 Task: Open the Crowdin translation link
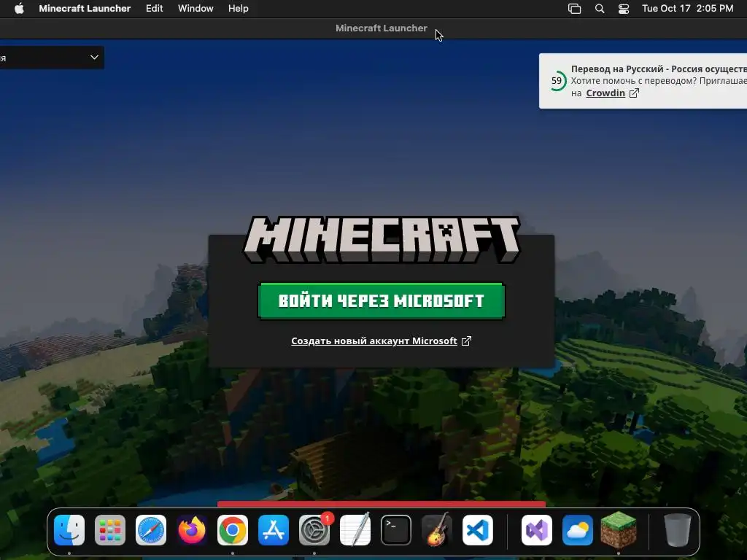605,93
